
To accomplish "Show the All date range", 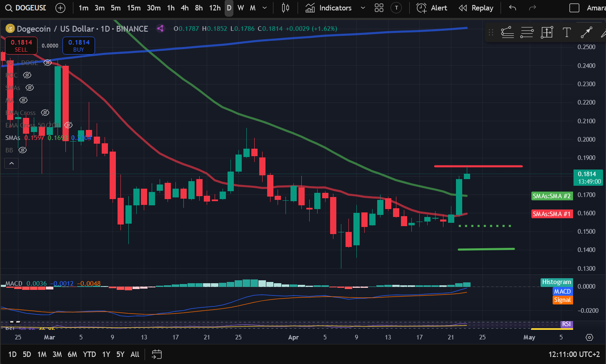I will tap(135, 354).
